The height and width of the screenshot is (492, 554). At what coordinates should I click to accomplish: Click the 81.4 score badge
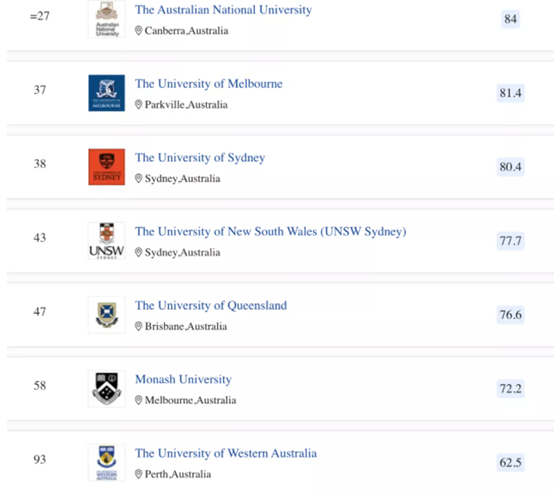[511, 93]
